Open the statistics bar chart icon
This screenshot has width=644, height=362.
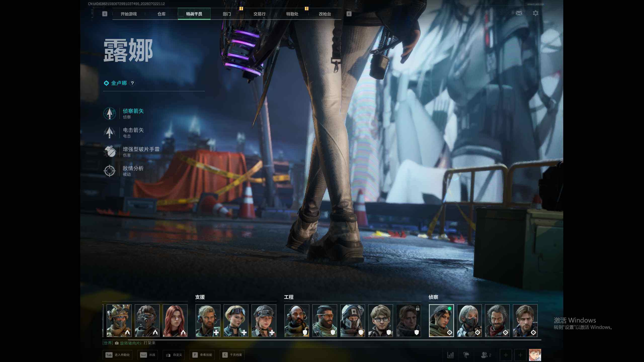[450, 355]
